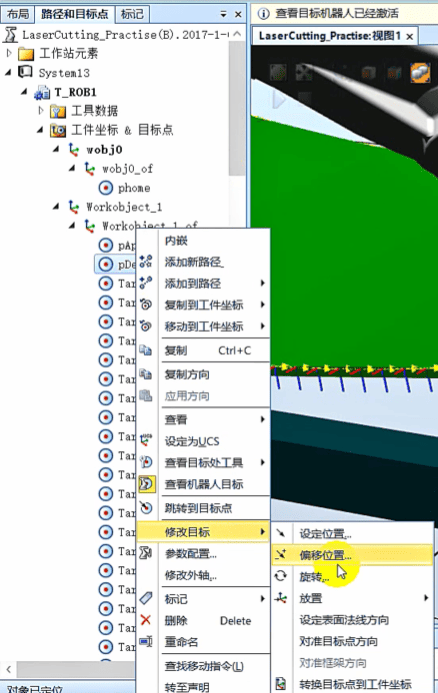This screenshot has height=693, width=438.
Task: Open the 添加到路径 submenu
Action: [x=203, y=283]
